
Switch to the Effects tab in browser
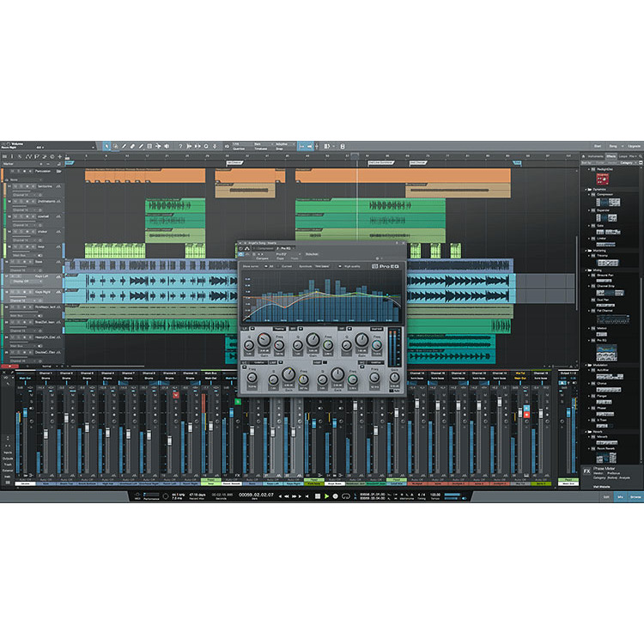tap(611, 155)
